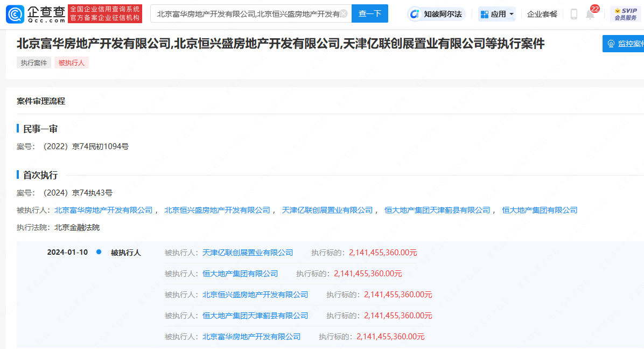Open the 企业套餐 menu item
This screenshot has height=349, width=644.
[x=542, y=14]
